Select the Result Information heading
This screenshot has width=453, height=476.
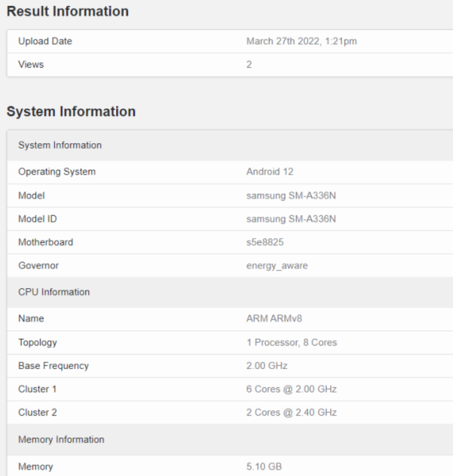(x=68, y=11)
